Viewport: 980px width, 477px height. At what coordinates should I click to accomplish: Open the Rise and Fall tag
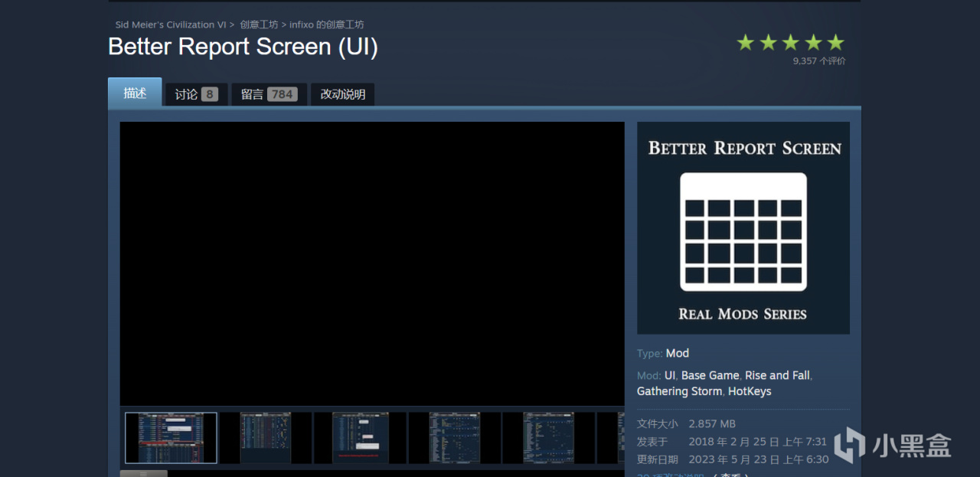coord(777,375)
